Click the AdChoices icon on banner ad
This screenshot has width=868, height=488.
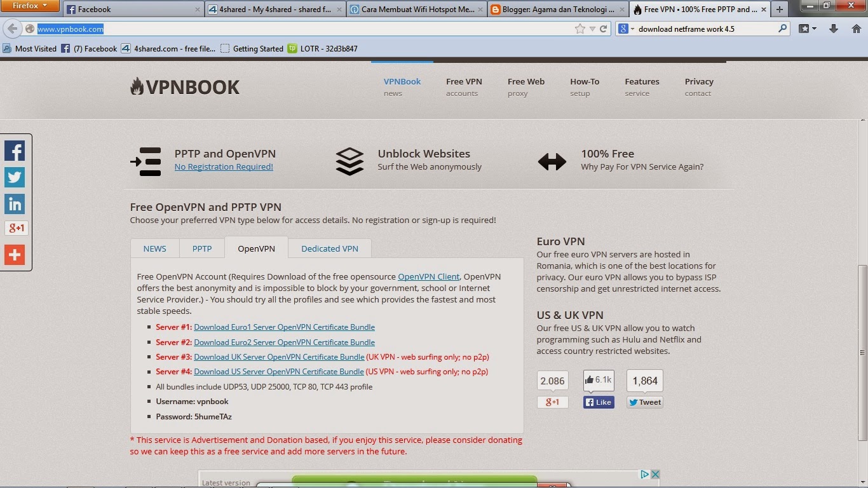(x=644, y=474)
